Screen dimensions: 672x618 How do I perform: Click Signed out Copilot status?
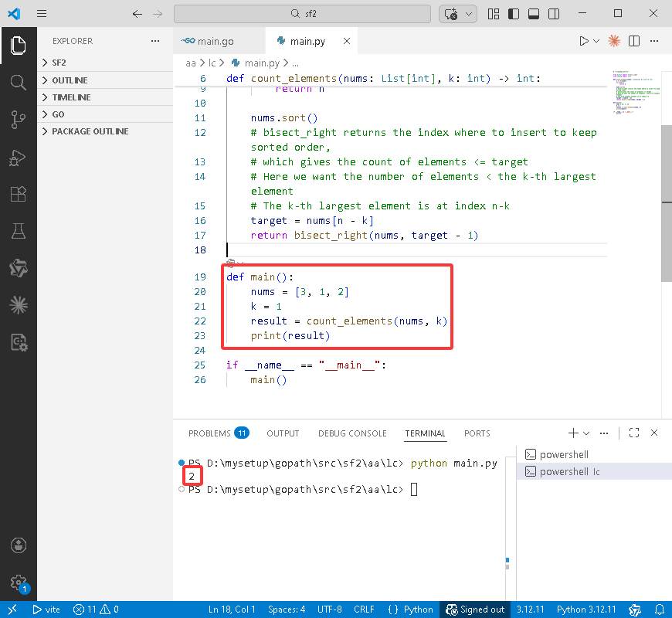(x=475, y=610)
